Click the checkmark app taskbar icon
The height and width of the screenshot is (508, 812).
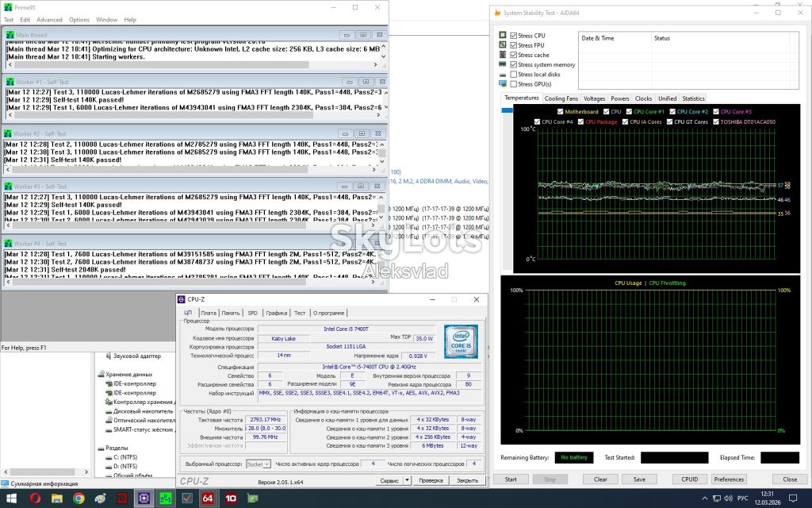point(187,498)
